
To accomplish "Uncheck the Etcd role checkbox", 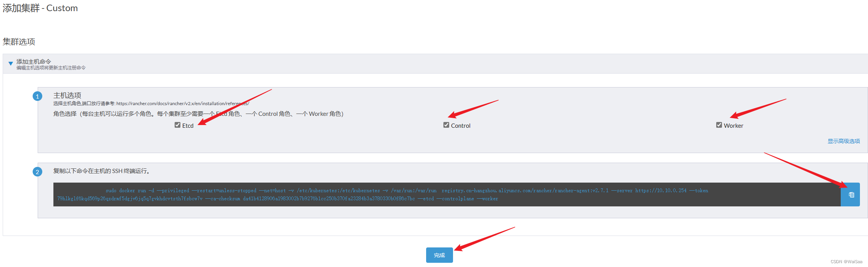I will coord(178,125).
